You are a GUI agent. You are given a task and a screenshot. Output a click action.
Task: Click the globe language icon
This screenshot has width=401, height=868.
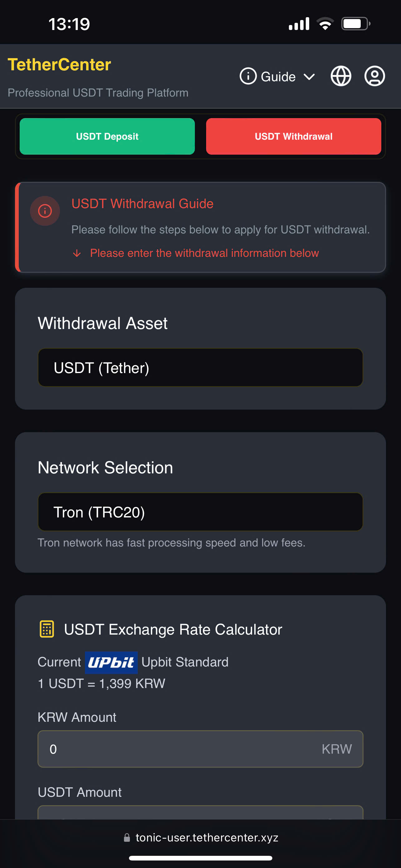pos(341,76)
